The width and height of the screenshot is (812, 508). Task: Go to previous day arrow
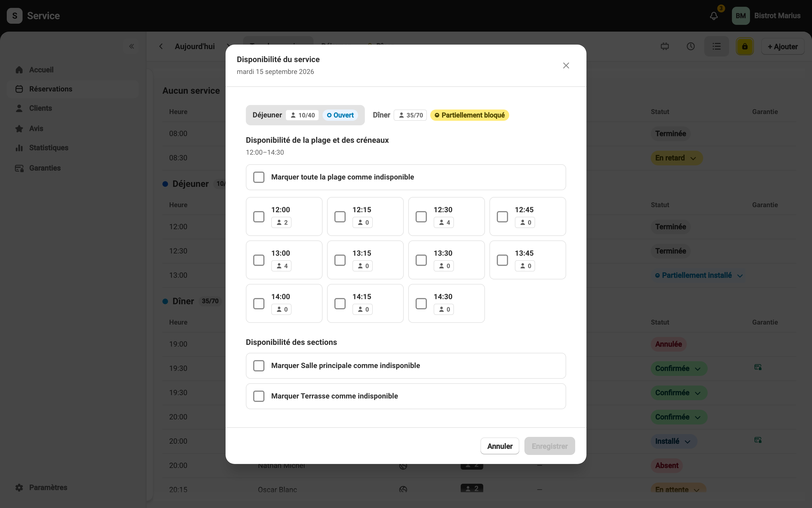(161, 46)
